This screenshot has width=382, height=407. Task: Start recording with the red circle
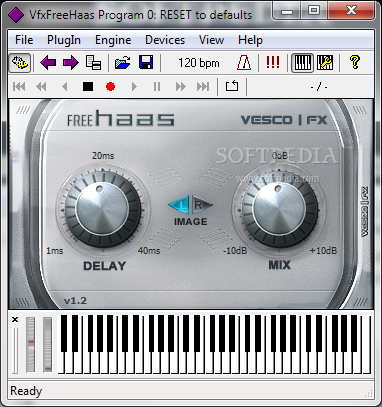pyautogui.click(x=110, y=87)
